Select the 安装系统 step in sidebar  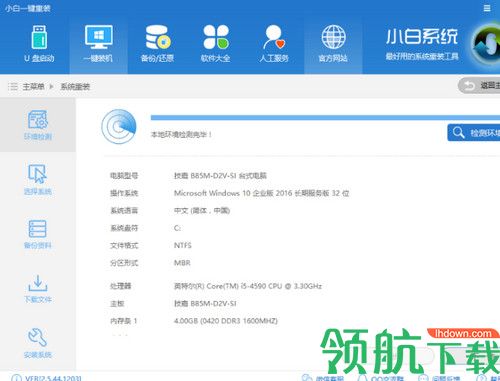coord(38,343)
